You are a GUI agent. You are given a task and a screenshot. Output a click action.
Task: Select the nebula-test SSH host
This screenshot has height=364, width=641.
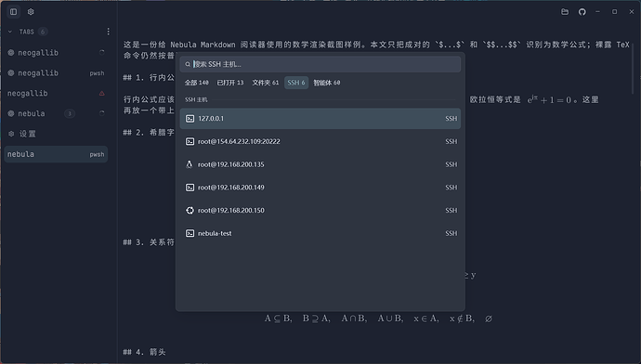point(320,233)
